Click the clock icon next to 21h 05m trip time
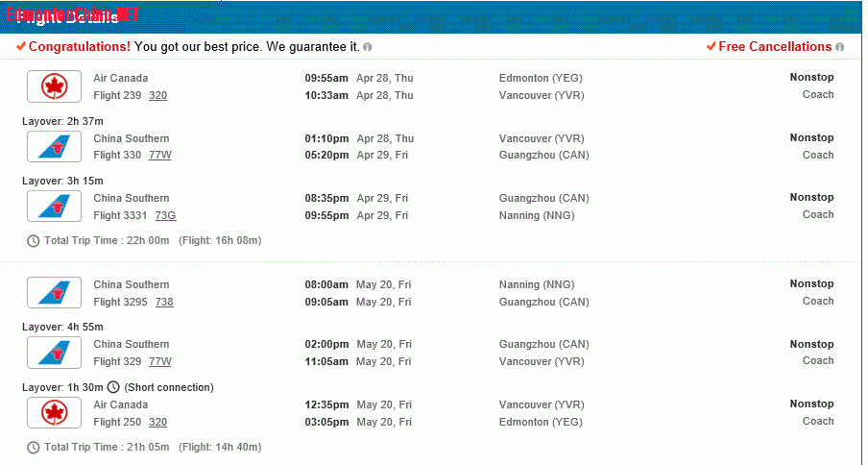Image resolution: width=868 pixels, height=465 pixels. (x=34, y=448)
